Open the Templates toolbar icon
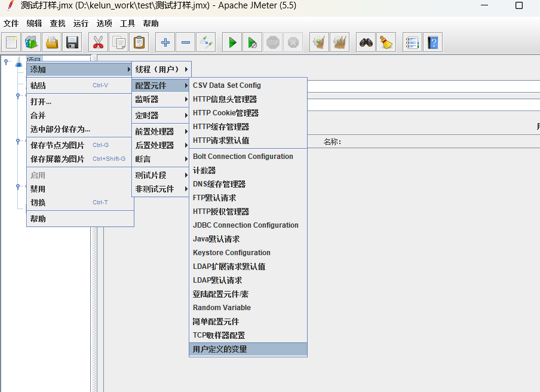Image resolution: width=540 pixels, height=392 pixels. pyautogui.click(x=31, y=42)
